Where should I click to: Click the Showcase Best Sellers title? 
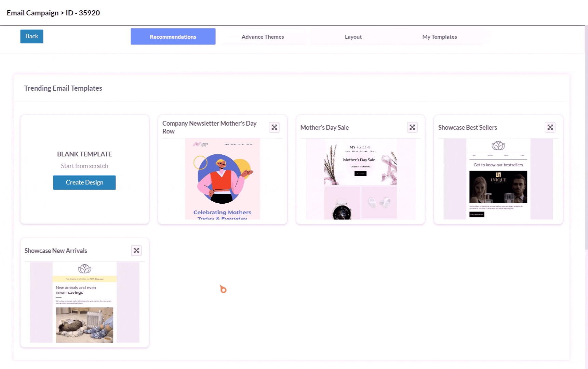click(467, 127)
